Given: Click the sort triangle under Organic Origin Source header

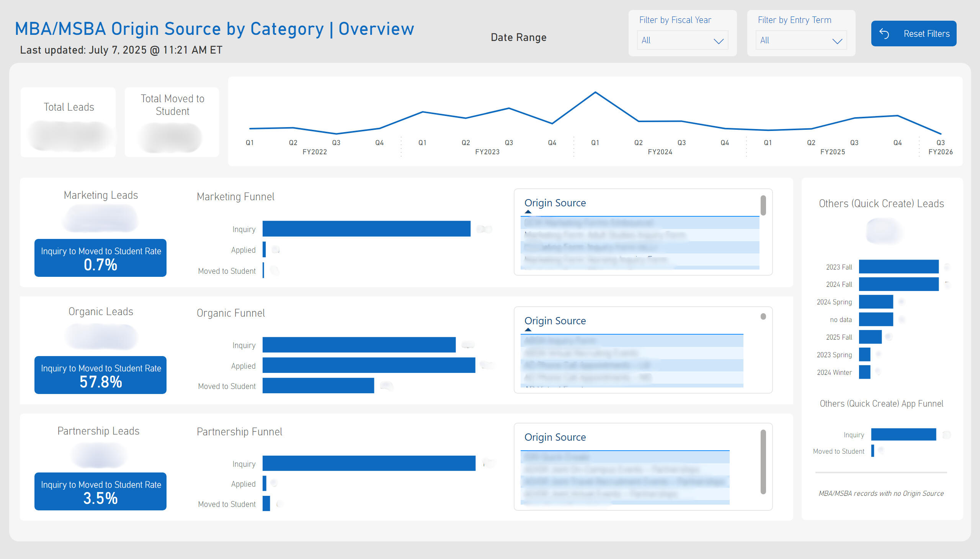Looking at the screenshot, I should click(x=529, y=329).
